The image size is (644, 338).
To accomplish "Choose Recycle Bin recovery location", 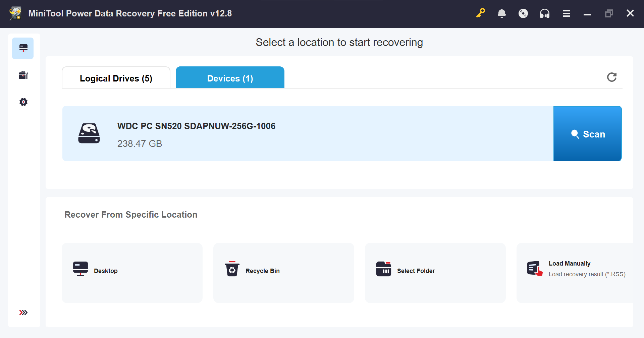I will point(284,273).
